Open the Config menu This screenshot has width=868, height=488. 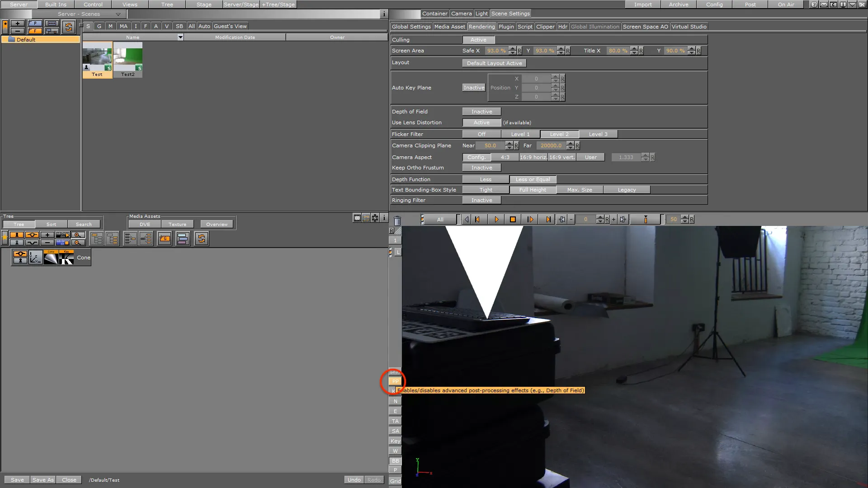coord(714,5)
